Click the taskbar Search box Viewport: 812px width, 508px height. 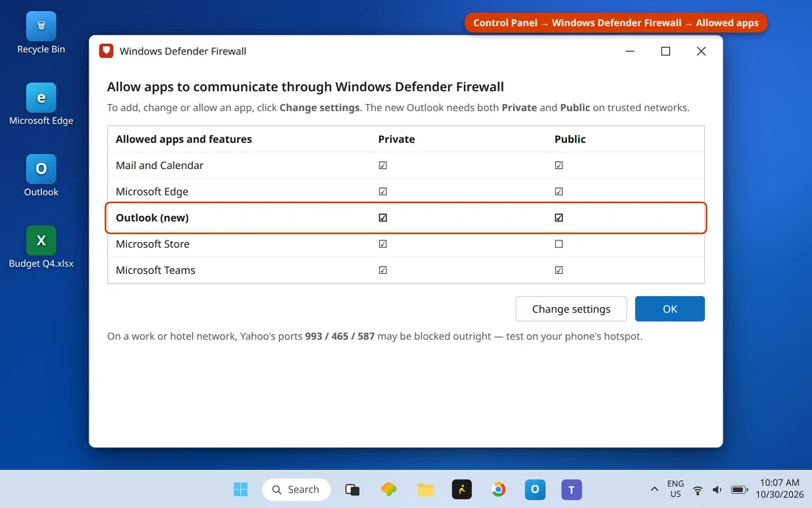pos(297,489)
